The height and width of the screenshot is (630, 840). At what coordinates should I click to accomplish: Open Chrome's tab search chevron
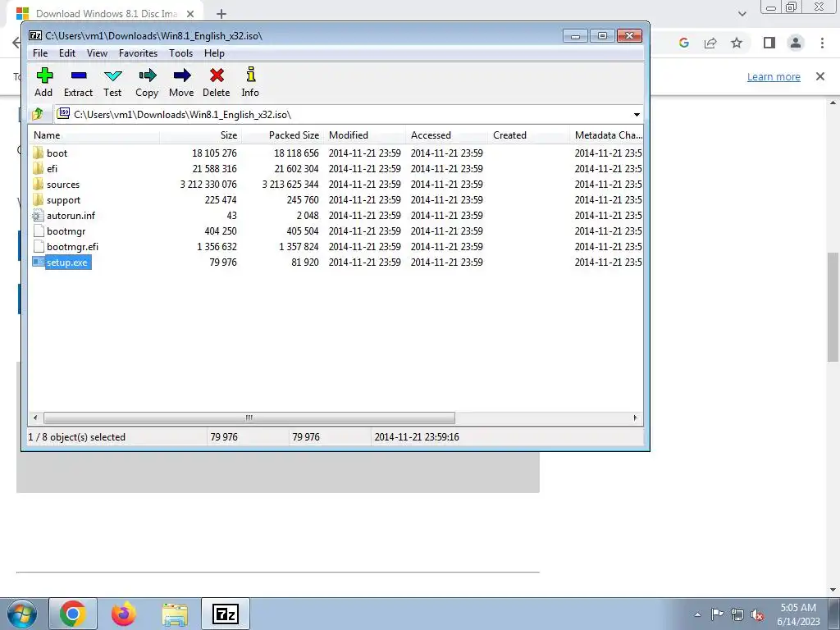point(742,14)
